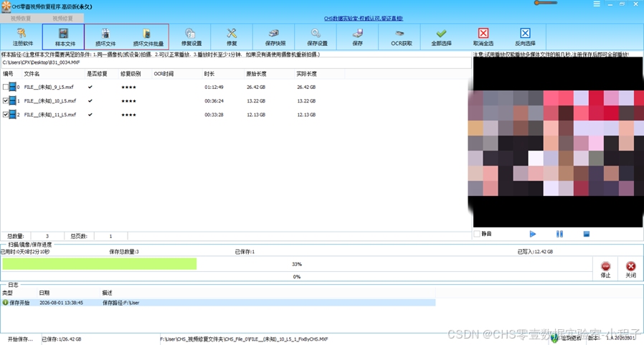The height and width of the screenshot is (345, 644).
Task: Sort by OCR时间 column header
Action: point(164,74)
